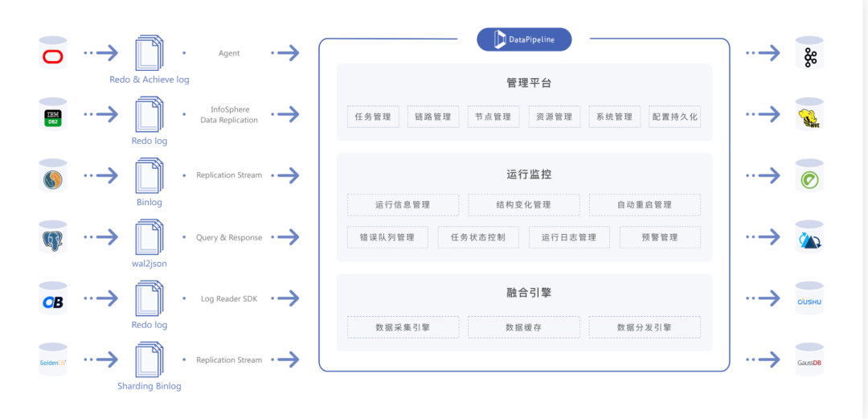The height and width of the screenshot is (419, 868).
Task: Click the OceanBase OB database icon
Action: tap(52, 298)
